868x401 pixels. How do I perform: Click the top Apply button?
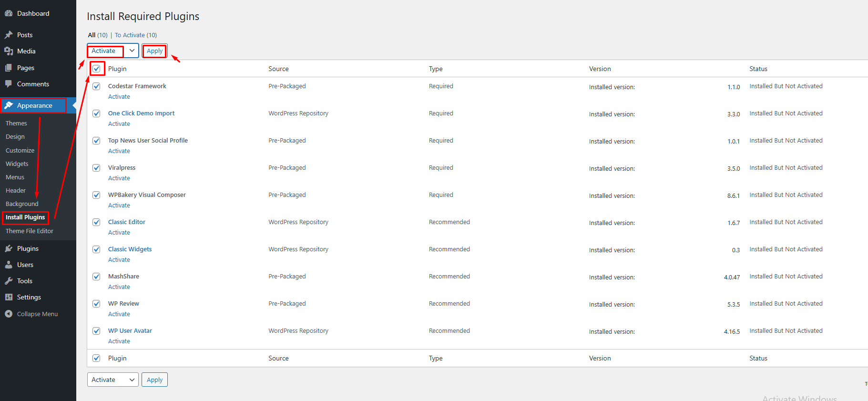click(154, 51)
